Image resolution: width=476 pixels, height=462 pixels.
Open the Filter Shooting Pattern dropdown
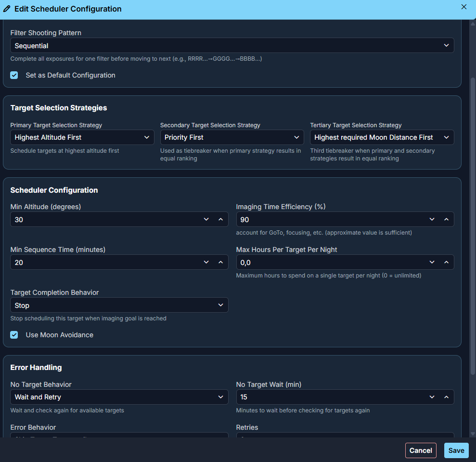232,45
